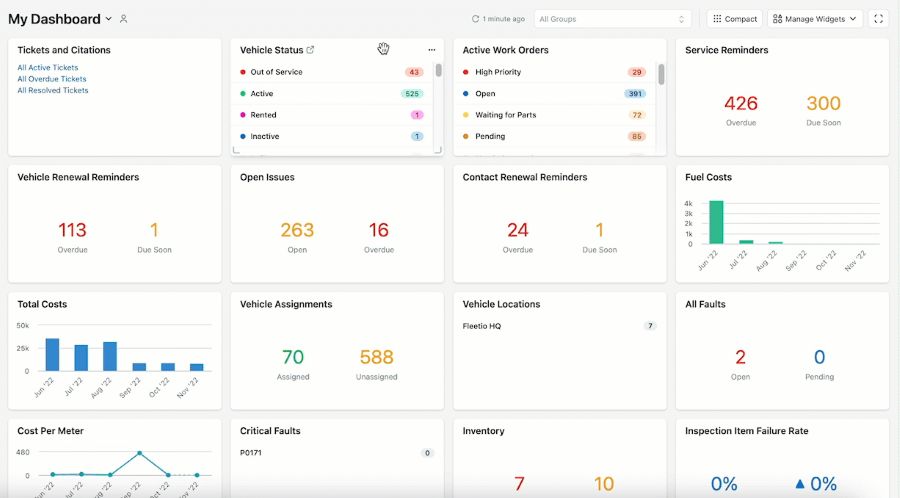
Task: Open the Vehicle Status three-dot menu
Action: pos(432,50)
